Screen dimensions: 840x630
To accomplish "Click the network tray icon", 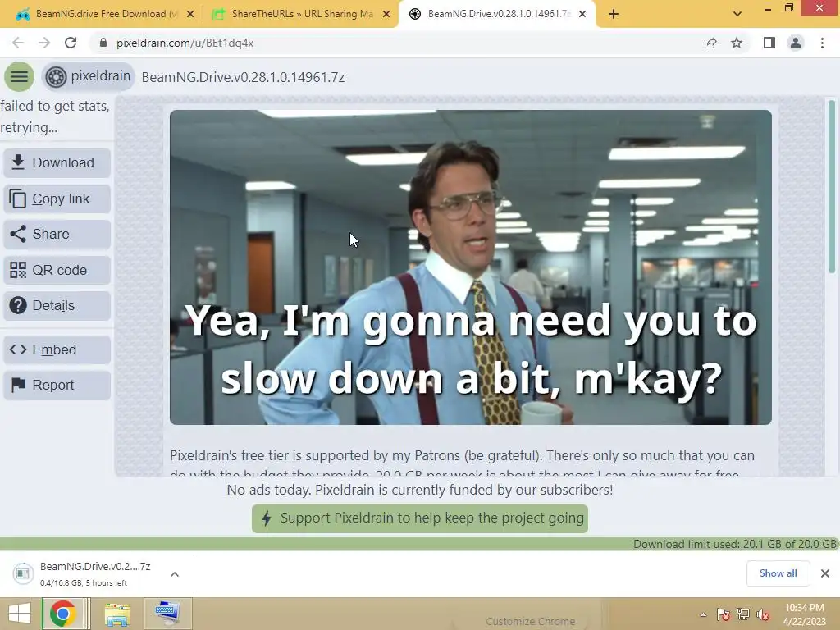I will [743, 614].
